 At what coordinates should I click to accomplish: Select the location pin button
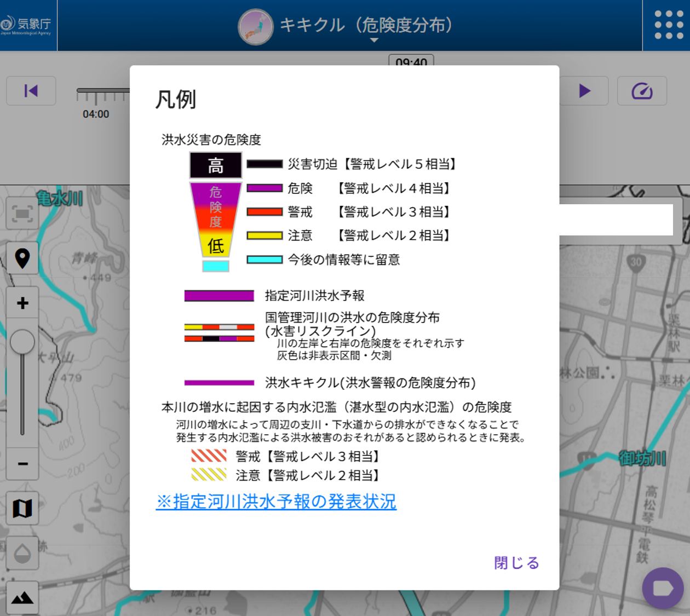point(22,258)
